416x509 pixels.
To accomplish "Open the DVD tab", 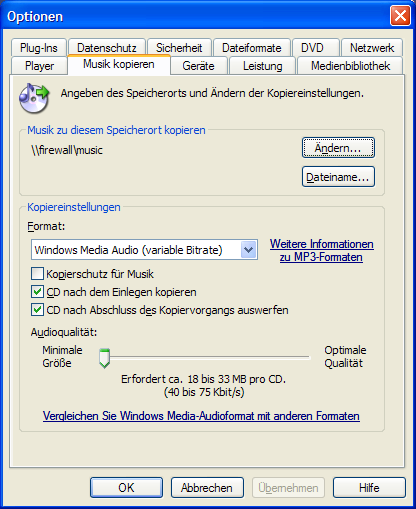I will [x=312, y=48].
